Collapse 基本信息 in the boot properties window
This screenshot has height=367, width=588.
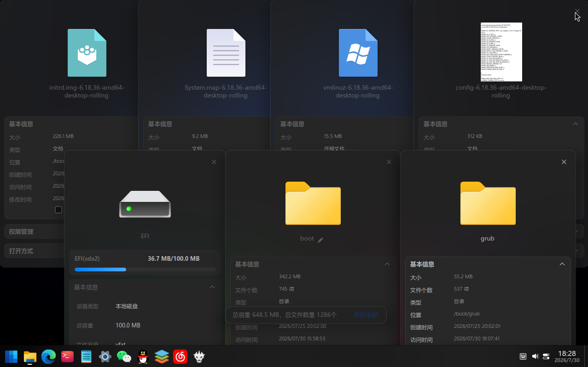click(x=387, y=264)
